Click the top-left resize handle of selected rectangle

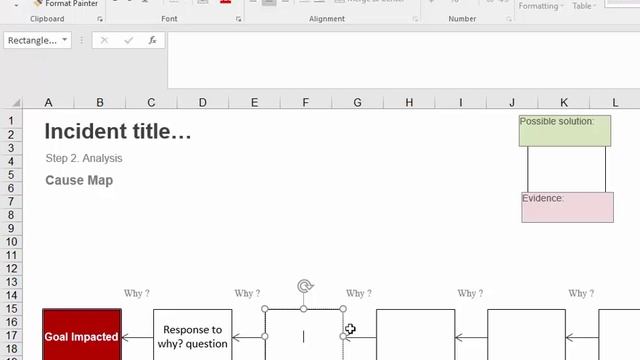click(x=264, y=309)
